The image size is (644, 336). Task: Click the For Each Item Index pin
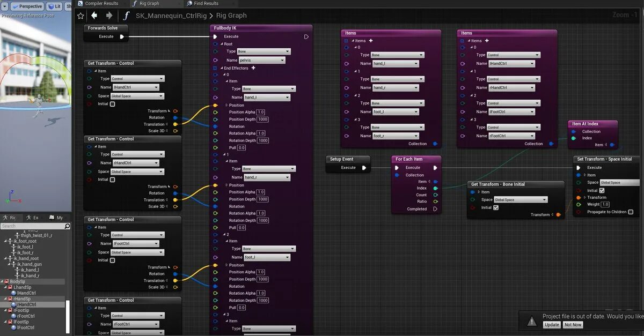point(435,188)
